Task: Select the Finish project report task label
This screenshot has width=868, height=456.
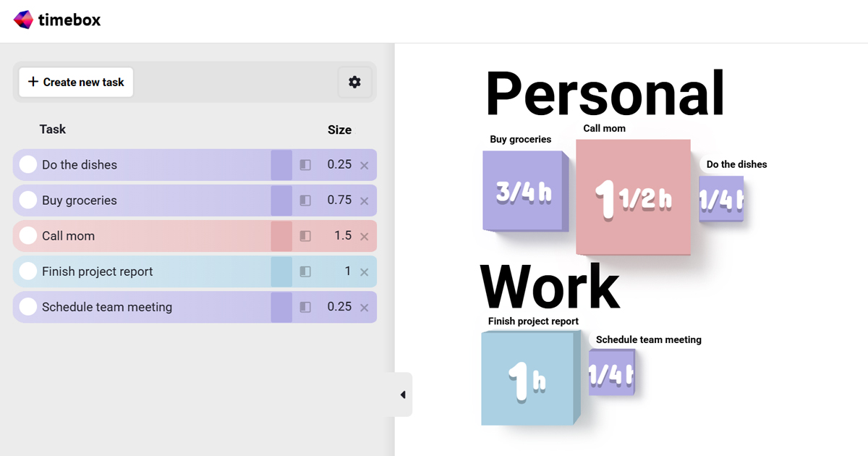Action: pyautogui.click(x=97, y=271)
